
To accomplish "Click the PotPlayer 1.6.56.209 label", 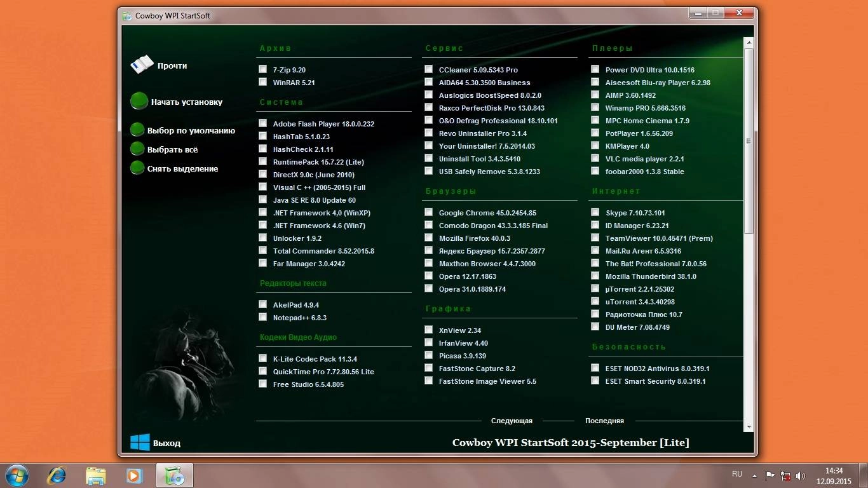I will [x=639, y=133].
